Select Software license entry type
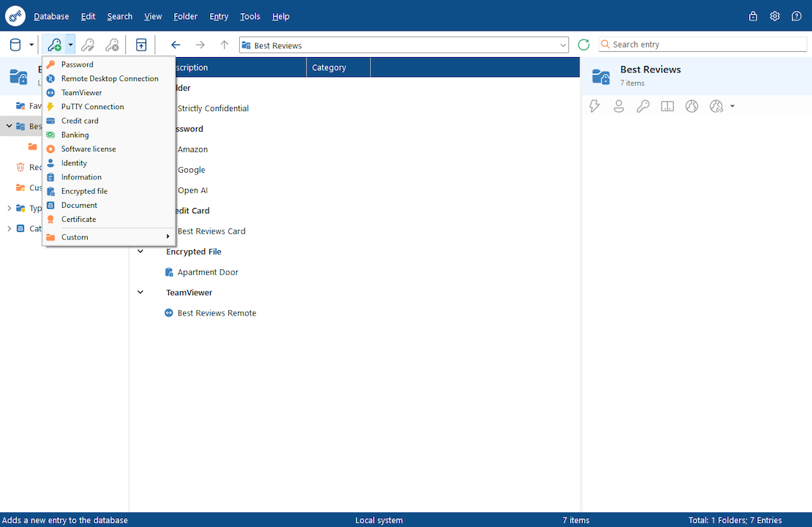Screen dimensions: 812x527 click(x=89, y=149)
